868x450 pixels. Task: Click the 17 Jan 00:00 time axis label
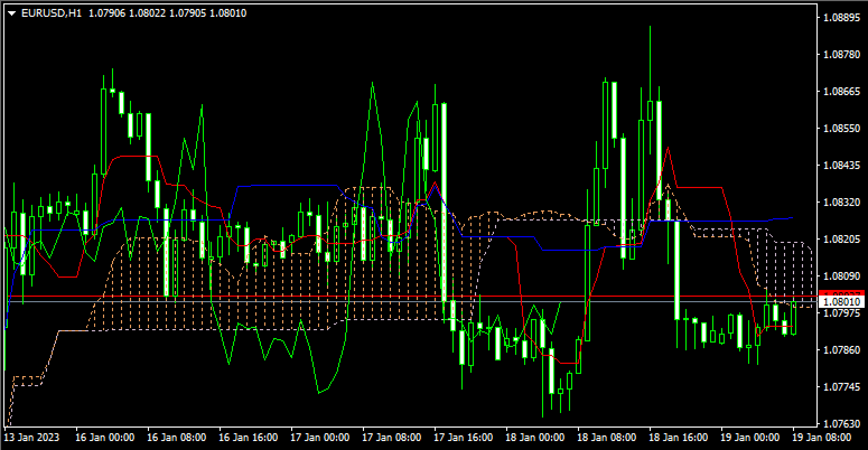pyautogui.click(x=320, y=437)
